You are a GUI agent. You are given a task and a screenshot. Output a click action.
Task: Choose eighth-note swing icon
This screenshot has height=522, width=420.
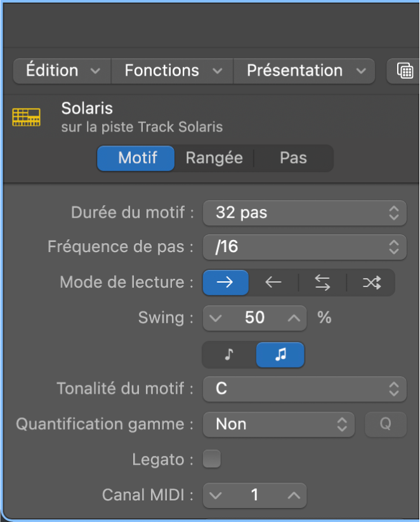point(229,355)
